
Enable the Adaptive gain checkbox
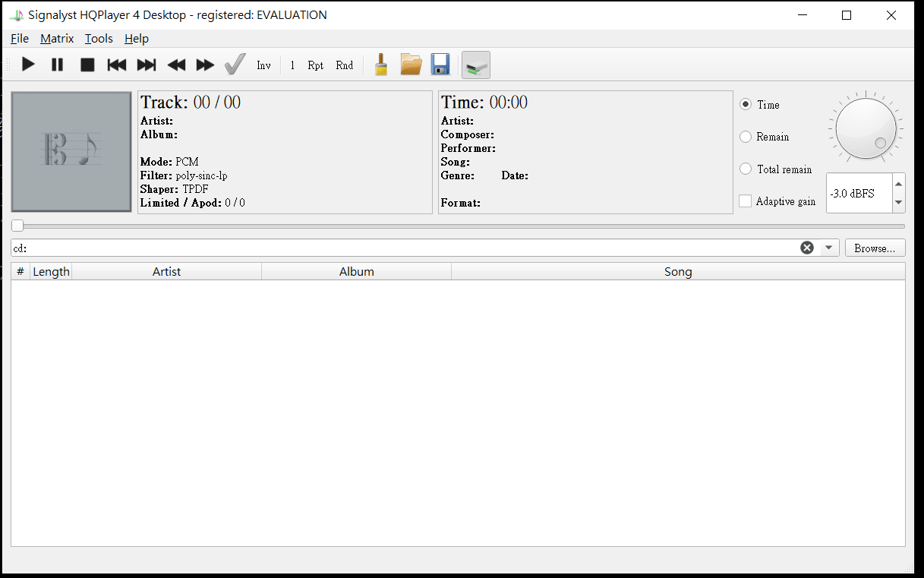tap(746, 201)
